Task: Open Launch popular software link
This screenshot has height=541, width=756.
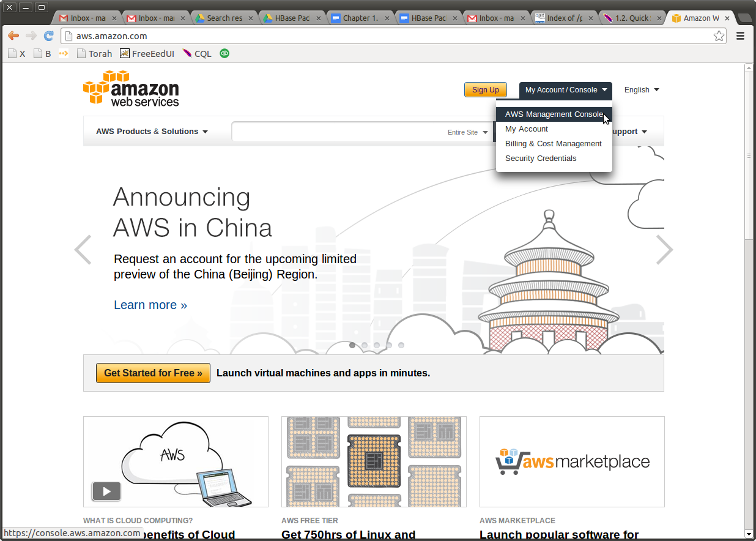Action: tap(559, 535)
